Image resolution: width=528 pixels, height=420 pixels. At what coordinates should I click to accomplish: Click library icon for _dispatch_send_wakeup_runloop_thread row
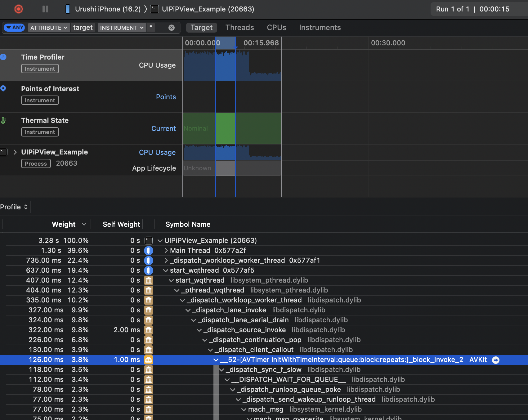[x=149, y=399]
